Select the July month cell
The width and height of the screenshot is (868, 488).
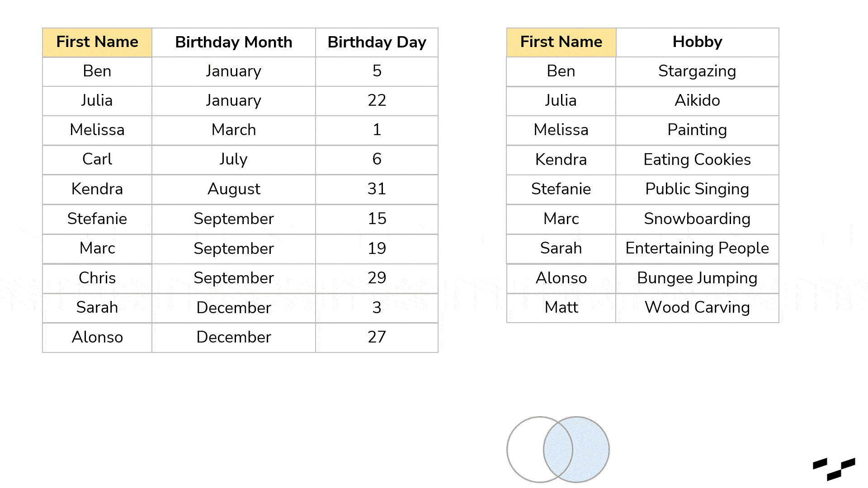[234, 160]
